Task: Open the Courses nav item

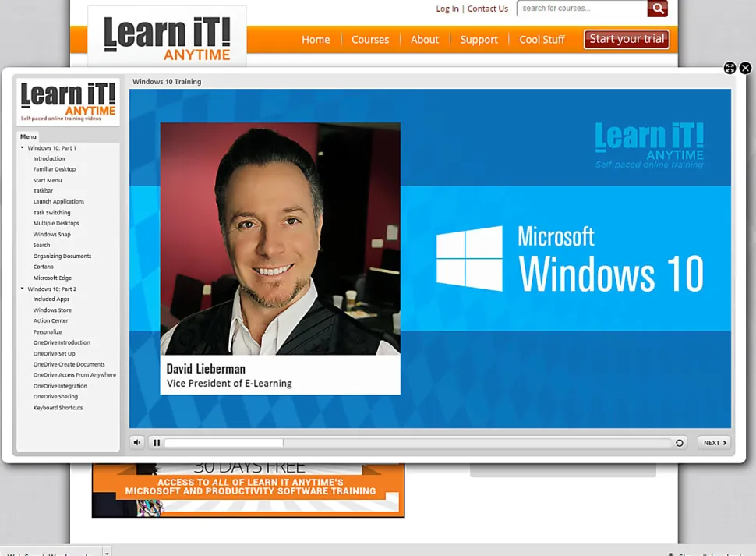Action: [370, 40]
